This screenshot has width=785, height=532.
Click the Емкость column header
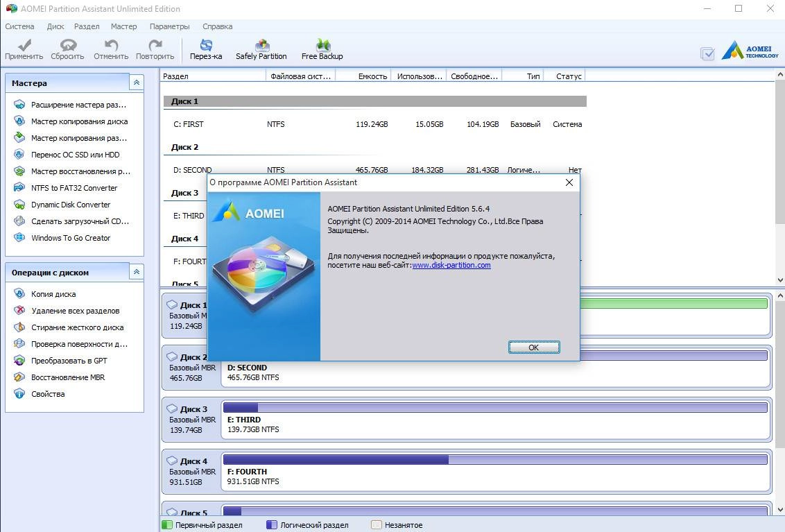[363, 76]
